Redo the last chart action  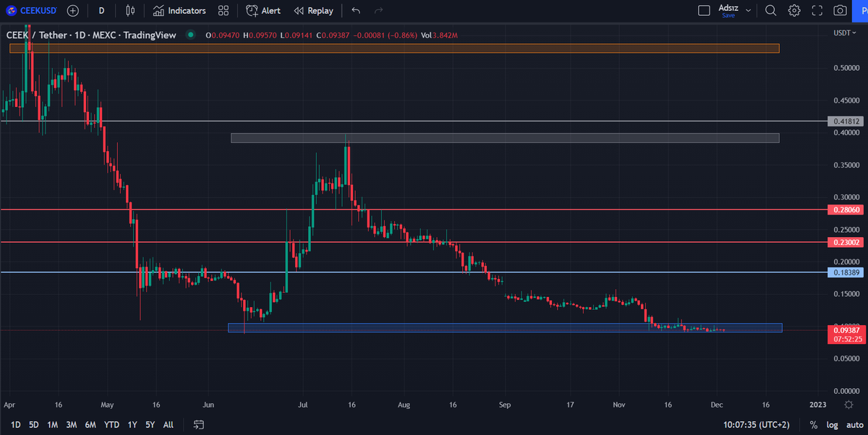378,11
